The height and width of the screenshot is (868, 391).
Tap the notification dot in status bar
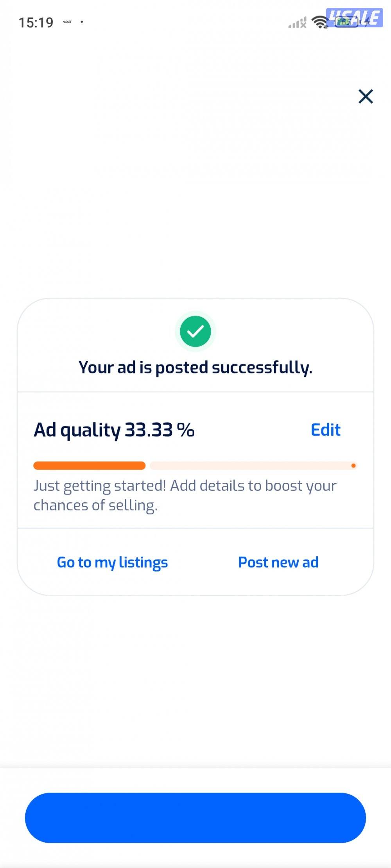82,22
